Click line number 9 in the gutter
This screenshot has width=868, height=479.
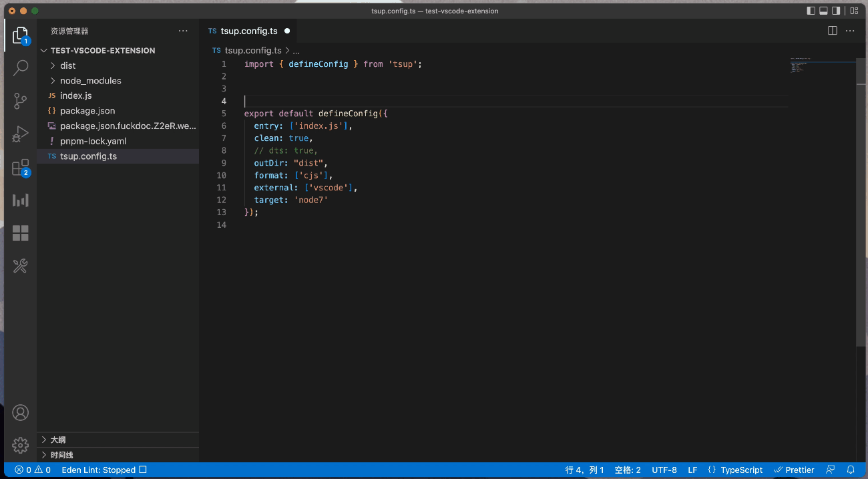(x=224, y=163)
